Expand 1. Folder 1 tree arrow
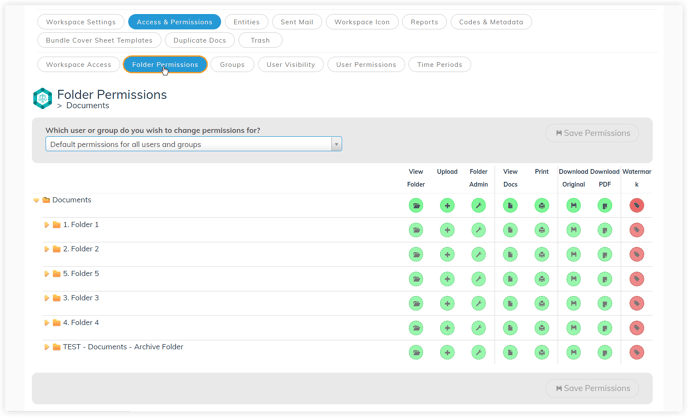 pos(47,225)
